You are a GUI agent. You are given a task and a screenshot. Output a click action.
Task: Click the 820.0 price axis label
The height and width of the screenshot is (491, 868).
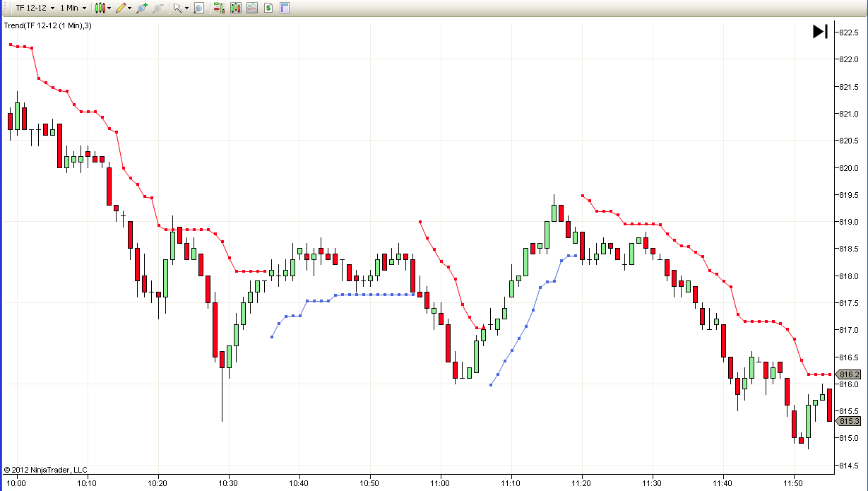tap(848, 168)
